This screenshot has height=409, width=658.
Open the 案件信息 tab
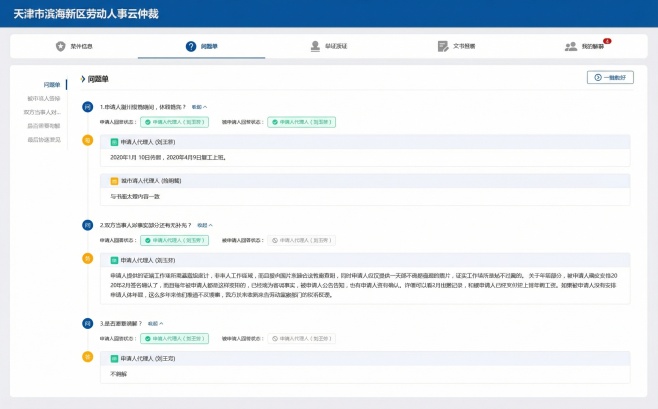point(74,46)
